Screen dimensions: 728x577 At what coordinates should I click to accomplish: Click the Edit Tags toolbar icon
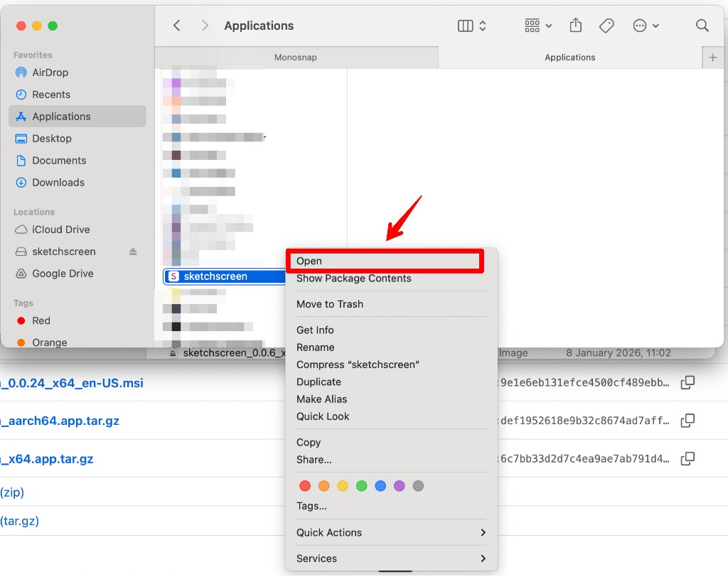pos(606,26)
